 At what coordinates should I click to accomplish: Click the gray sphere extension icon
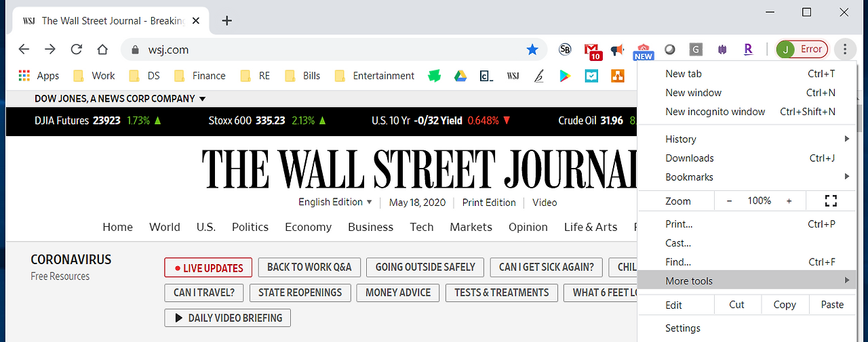[x=669, y=49]
